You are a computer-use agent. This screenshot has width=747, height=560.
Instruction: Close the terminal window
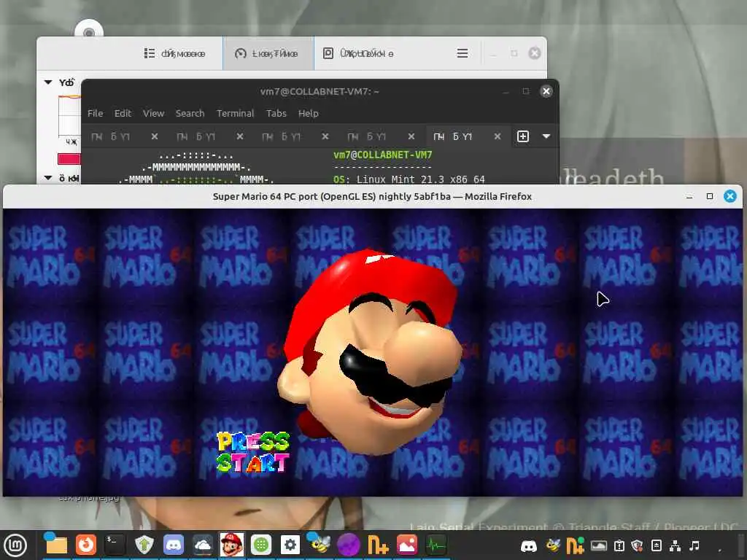coord(546,91)
